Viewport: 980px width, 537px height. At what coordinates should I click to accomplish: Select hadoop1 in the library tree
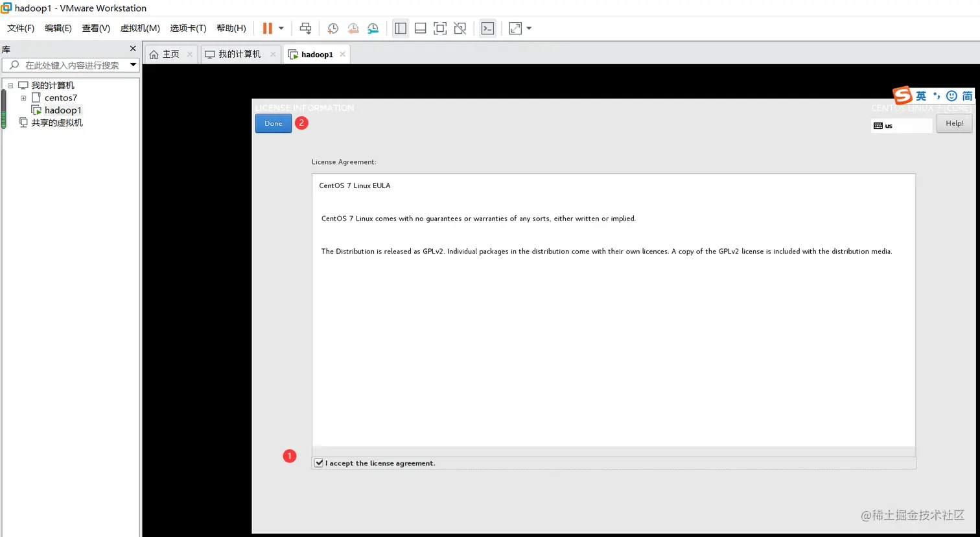click(63, 110)
